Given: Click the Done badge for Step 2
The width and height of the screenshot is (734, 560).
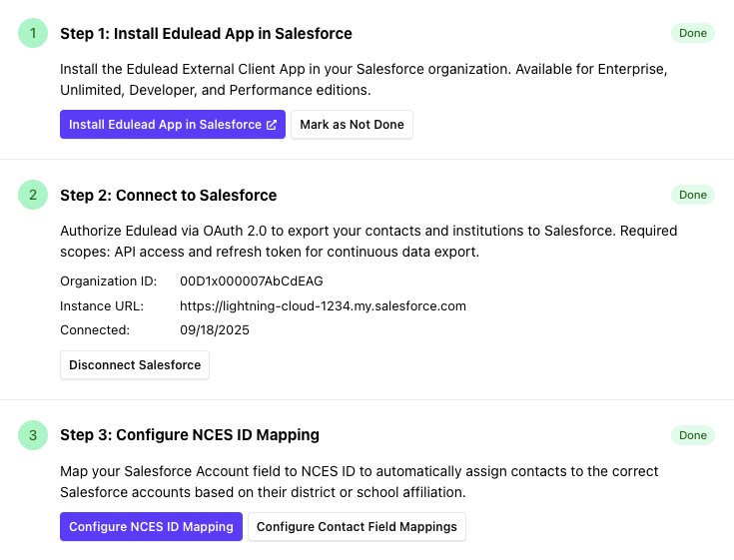Looking at the screenshot, I should [x=693, y=195].
